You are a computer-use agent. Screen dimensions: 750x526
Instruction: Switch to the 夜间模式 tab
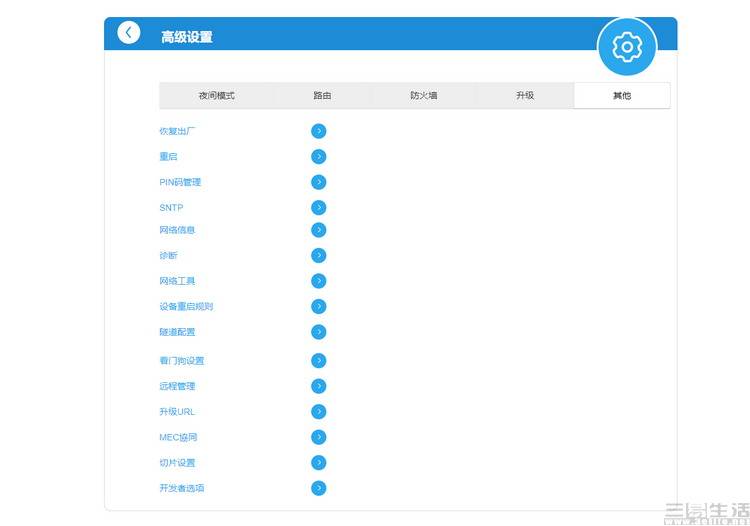tap(216, 96)
